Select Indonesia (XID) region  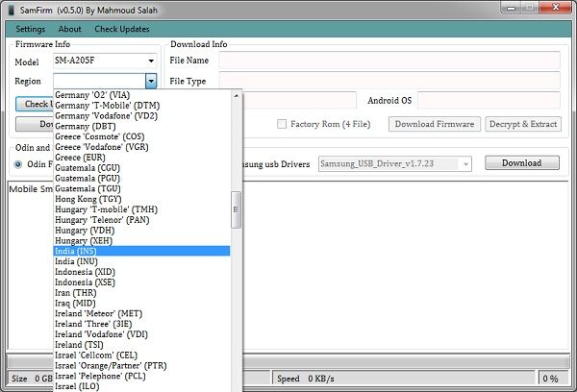(141, 272)
